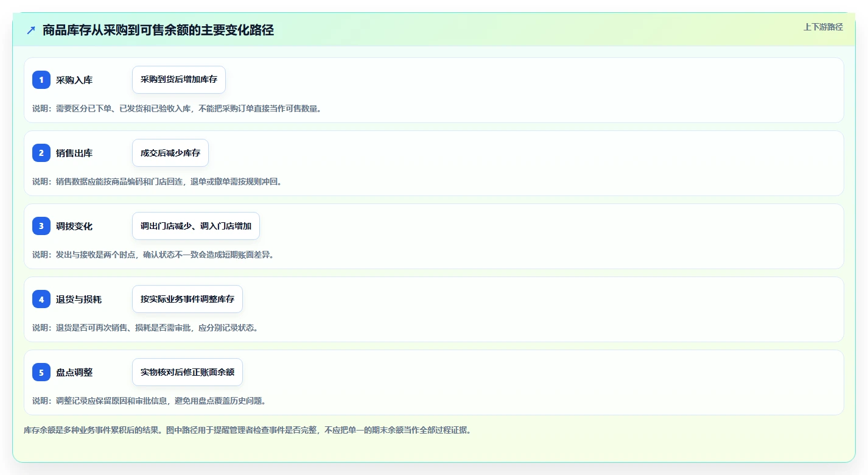Select step number badge 3

click(41, 226)
